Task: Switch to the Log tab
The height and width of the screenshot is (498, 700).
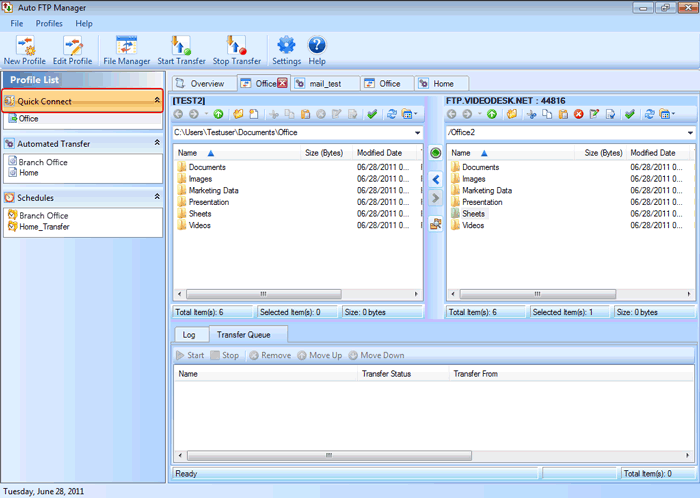Action: click(x=188, y=335)
